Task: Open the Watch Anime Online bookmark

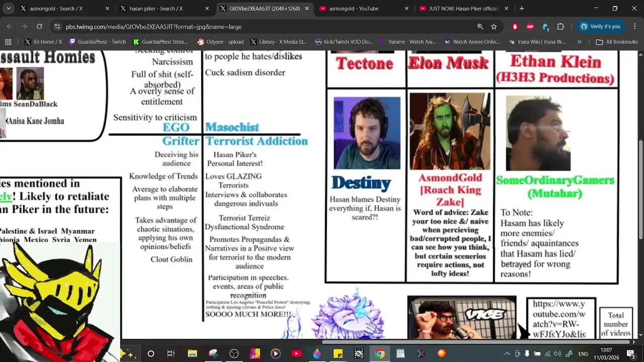Action: pyautogui.click(x=472, y=42)
